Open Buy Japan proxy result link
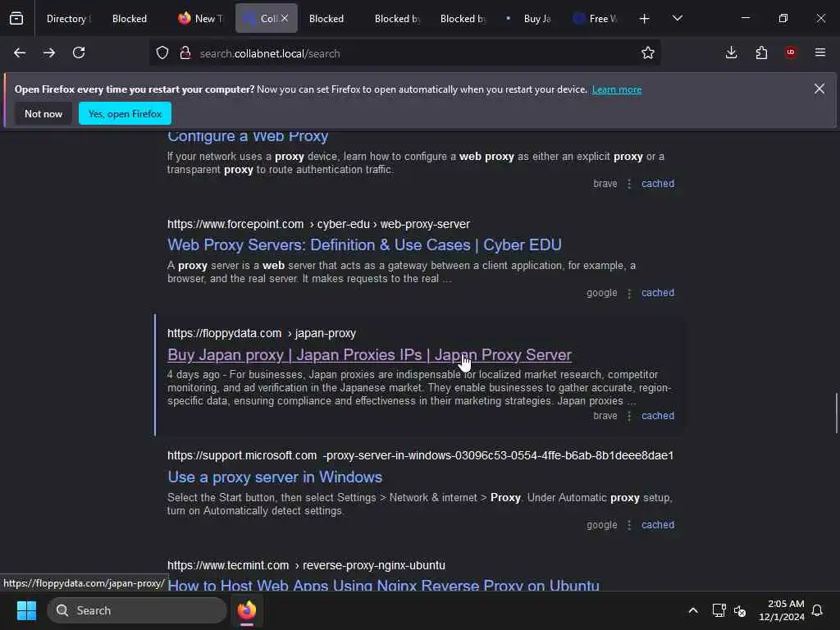 point(369,354)
